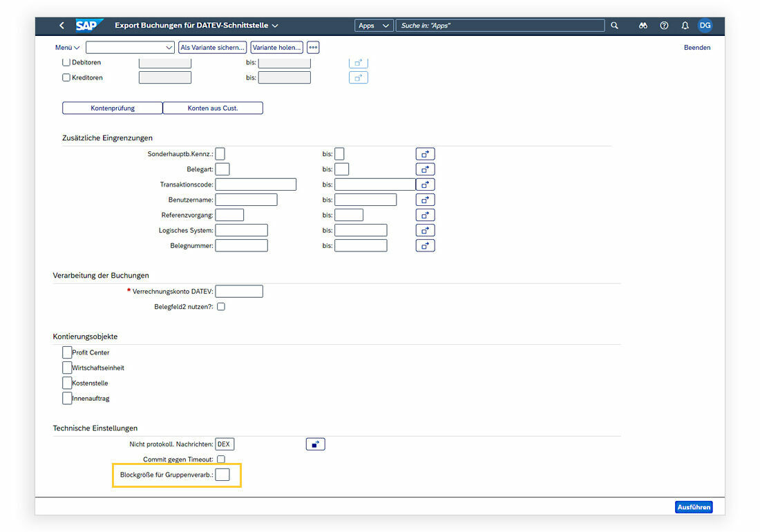This screenshot has width=760, height=532.
Task: Open multiple selection for Belegnummer
Action: (x=425, y=245)
